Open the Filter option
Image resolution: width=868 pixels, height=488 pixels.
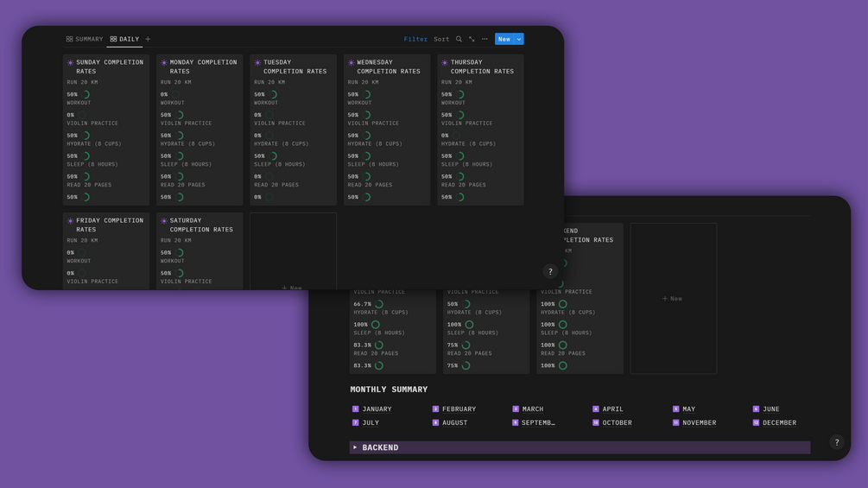coord(415,39)
